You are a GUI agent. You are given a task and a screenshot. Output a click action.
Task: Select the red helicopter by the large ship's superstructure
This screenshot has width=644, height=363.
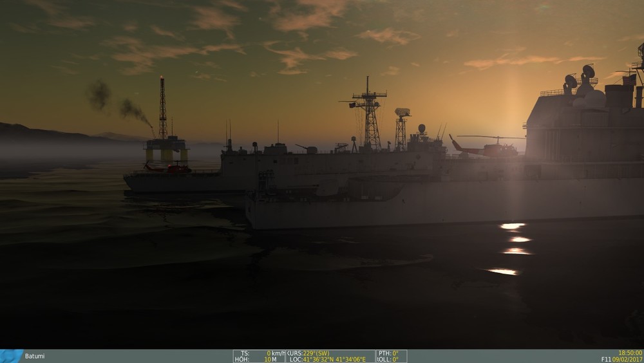tap(485, 147)
